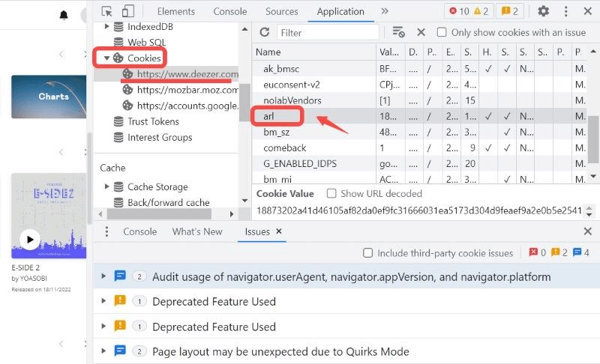Check Show URL decoded
The image size is (600, 364).
(331, 194)
